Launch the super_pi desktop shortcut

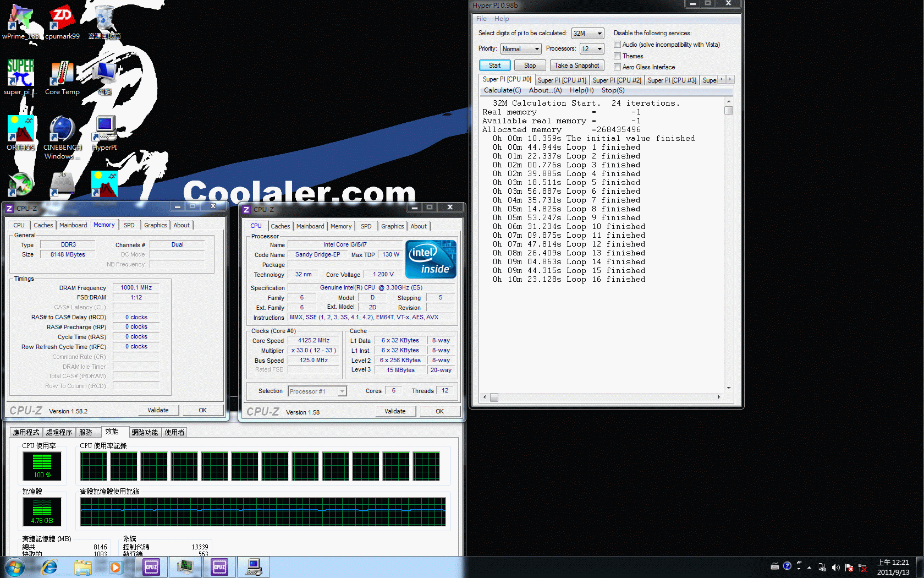pos(20,78)
